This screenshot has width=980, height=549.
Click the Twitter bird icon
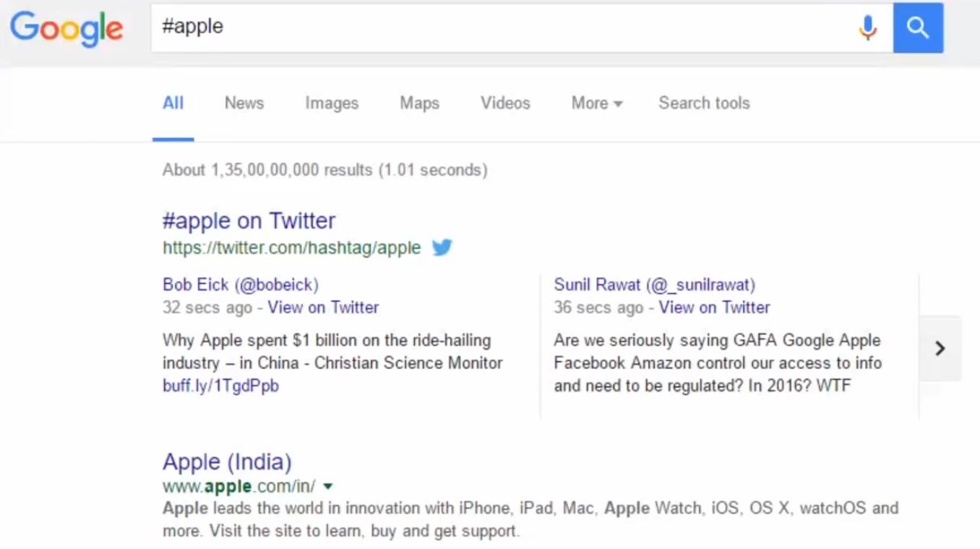click(442, 248)
